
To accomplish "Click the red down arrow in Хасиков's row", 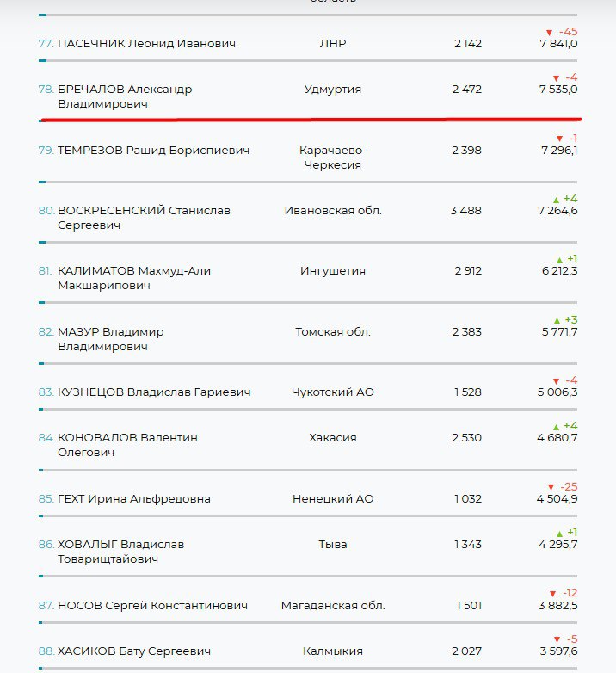I will pyautogui.click(x=557, y=639).
